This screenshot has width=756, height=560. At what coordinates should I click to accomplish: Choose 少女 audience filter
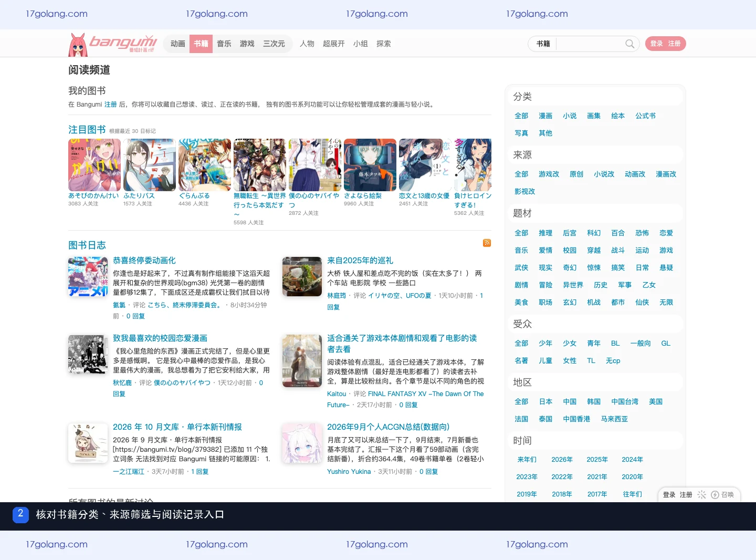point(570,344)
